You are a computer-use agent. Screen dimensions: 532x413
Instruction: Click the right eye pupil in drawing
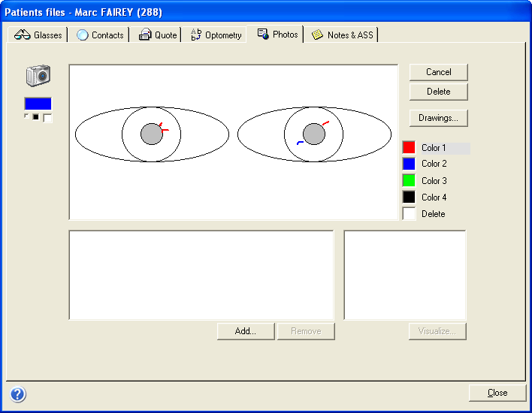(x=314, y=134)
